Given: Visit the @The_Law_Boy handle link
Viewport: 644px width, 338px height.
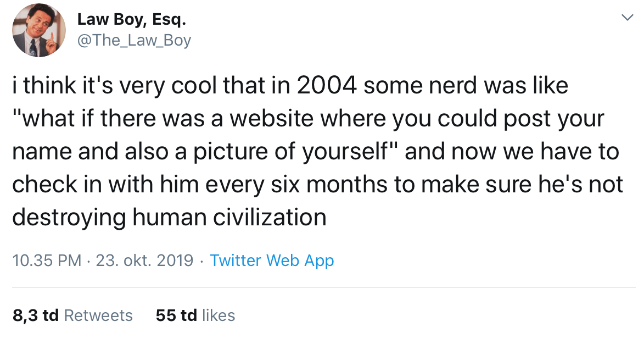Looking at the screenshot, I should pyautogui.click(x=134, y=40).
